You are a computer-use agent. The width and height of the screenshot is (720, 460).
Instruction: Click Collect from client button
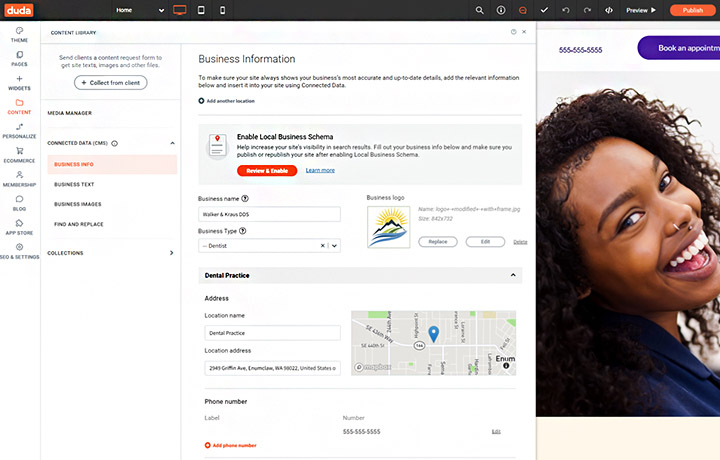(x=111, y=83)
